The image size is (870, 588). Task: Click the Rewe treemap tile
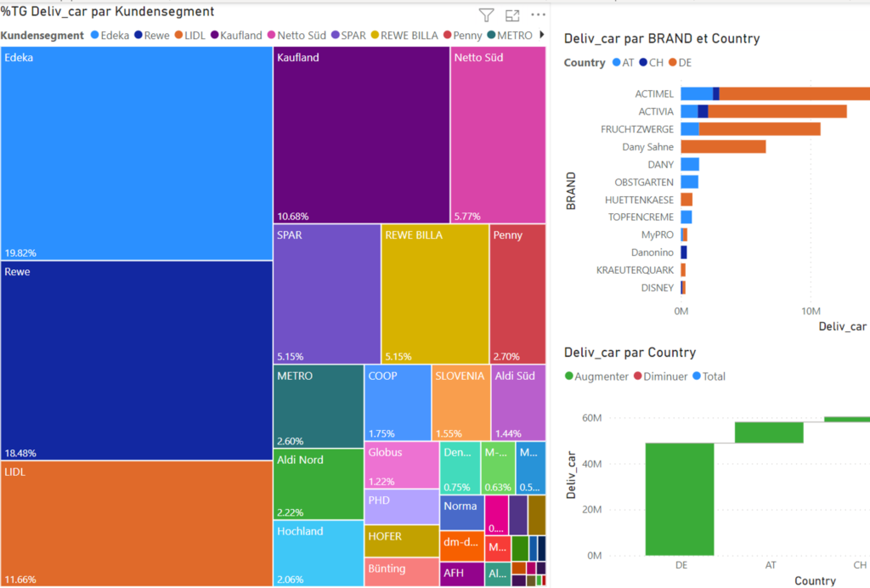(x=137, y=360)
